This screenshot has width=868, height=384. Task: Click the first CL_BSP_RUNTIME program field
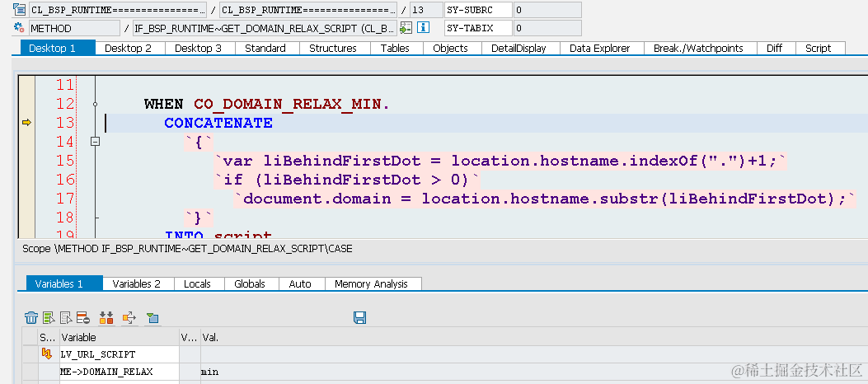coord(117,9)
